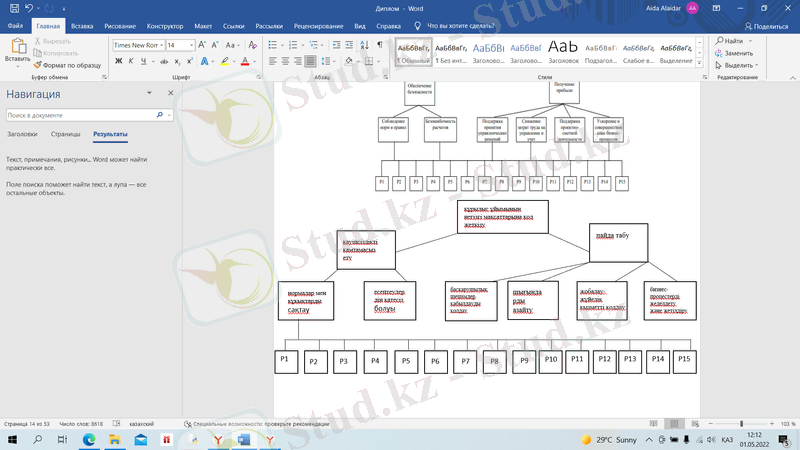Apply red font color
This screenshot has width=800, height=450.
tap(245, 61)
